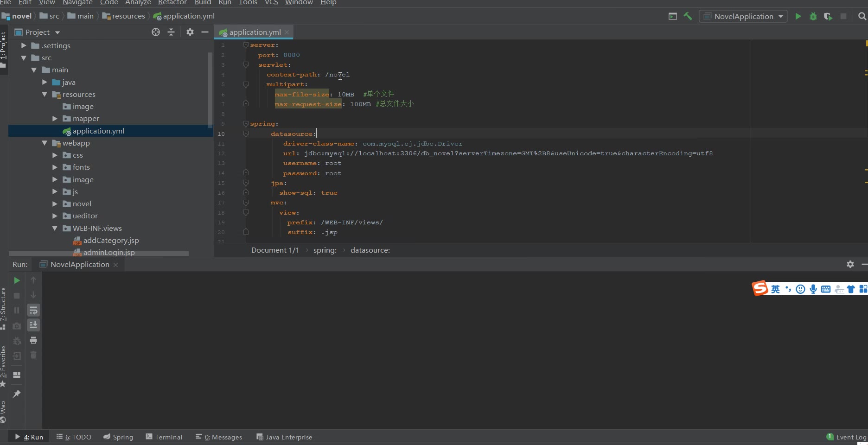The image size is (868, 445).
Task: Click the green Run button in top toolbar
Action: tap(798, 16)
